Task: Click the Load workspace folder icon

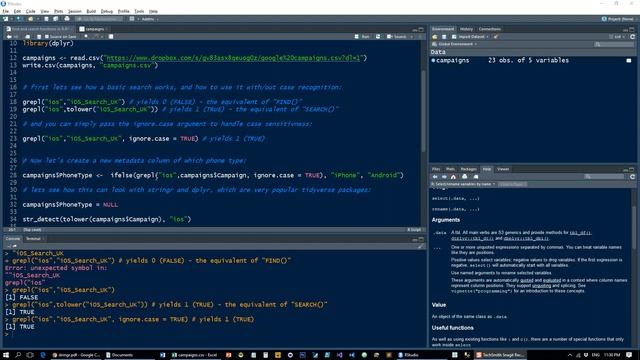Action: 435,37
